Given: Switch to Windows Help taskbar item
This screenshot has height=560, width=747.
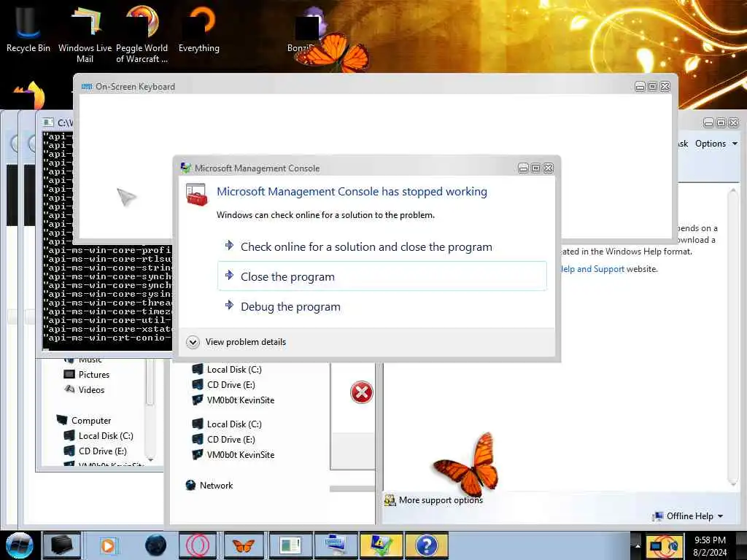Looking at the screenshot, I should (x=427, y=545).
